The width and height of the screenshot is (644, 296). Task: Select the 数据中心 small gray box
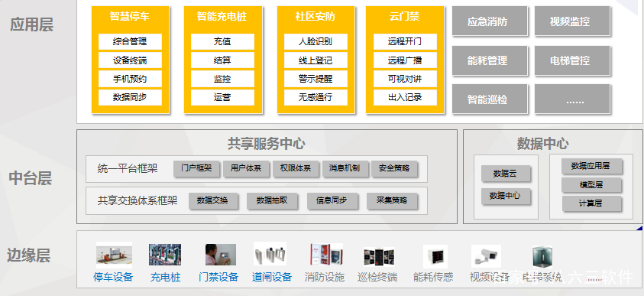coord(506,196)
